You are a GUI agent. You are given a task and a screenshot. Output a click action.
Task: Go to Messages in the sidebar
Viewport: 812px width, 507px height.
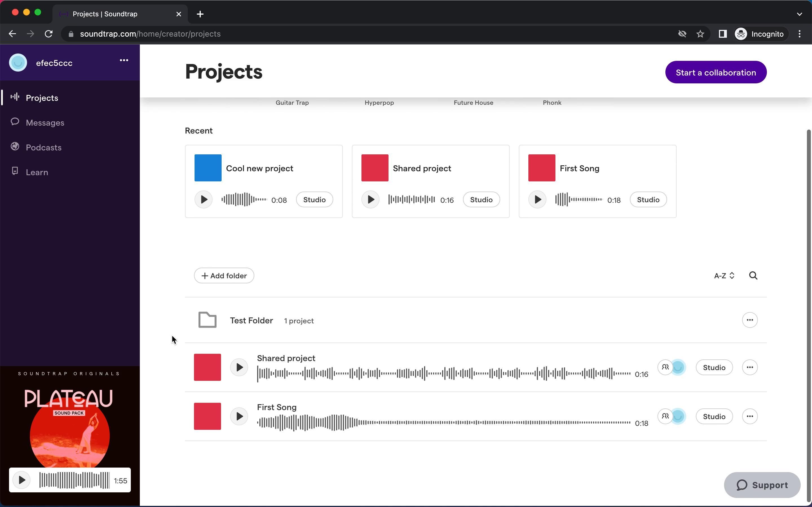click(x=45, y=123)
